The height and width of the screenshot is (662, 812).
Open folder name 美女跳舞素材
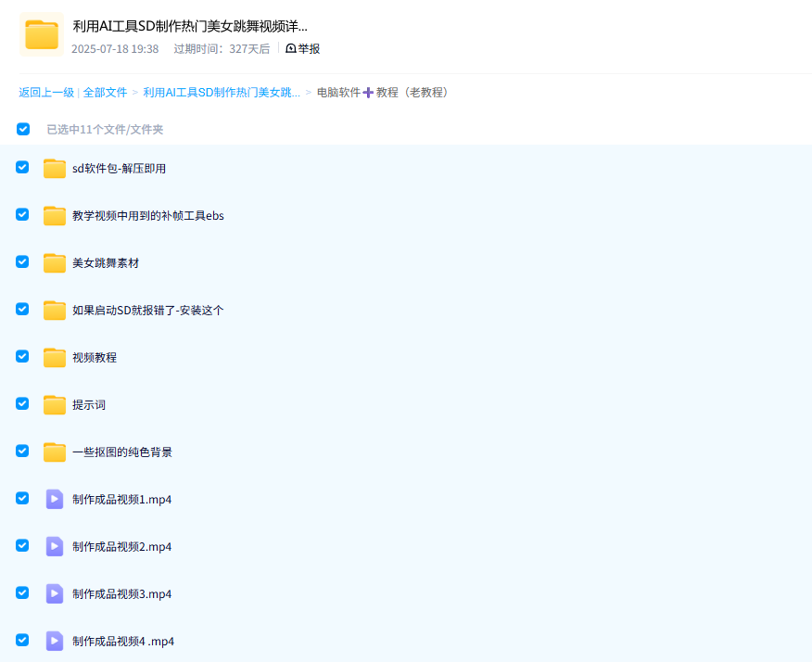[x=106, y=262]
